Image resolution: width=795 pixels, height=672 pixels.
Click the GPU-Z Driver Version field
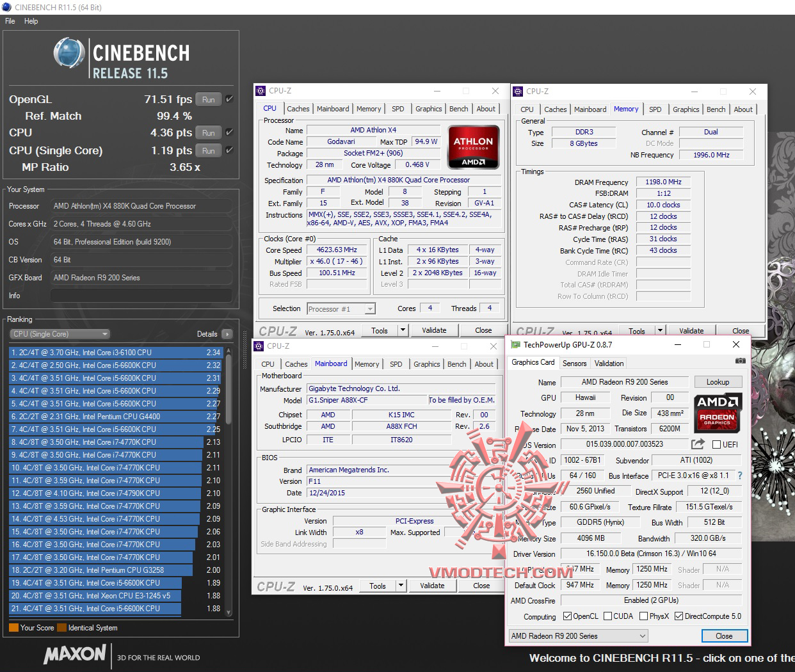coord(651,554)
